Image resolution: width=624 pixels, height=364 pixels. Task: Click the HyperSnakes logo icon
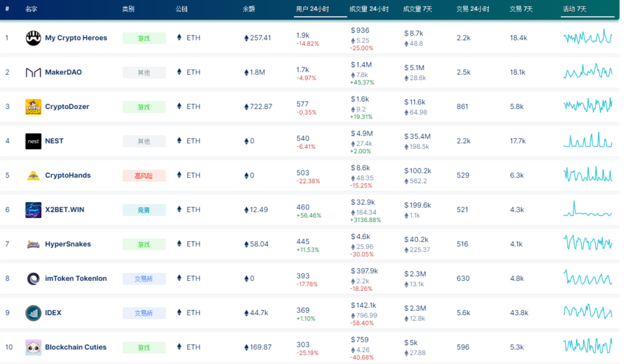click(x=33, y=244)
